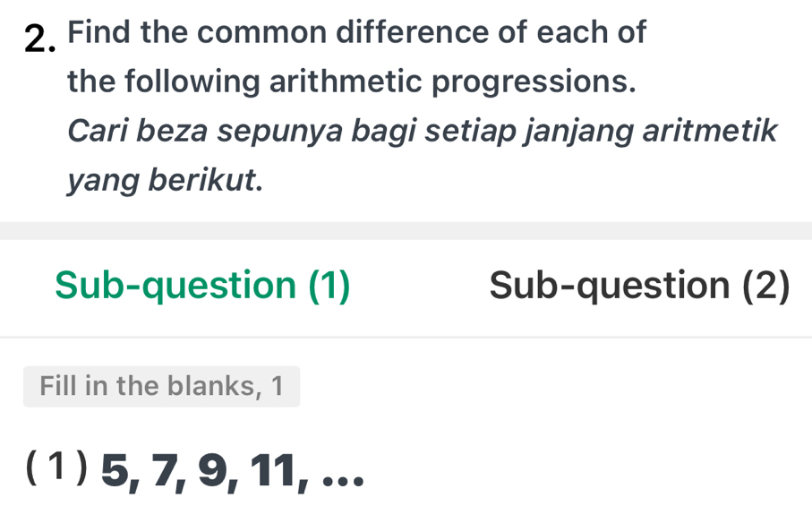This screenshot has height=523, width=812.
Task: Open the Sub-question (2) tab
Action: click(640, 286)
